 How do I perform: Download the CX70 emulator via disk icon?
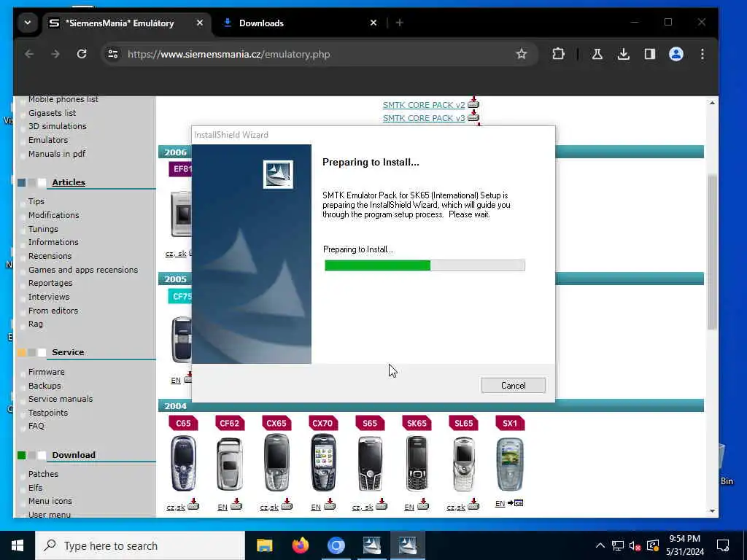point(330,504)
